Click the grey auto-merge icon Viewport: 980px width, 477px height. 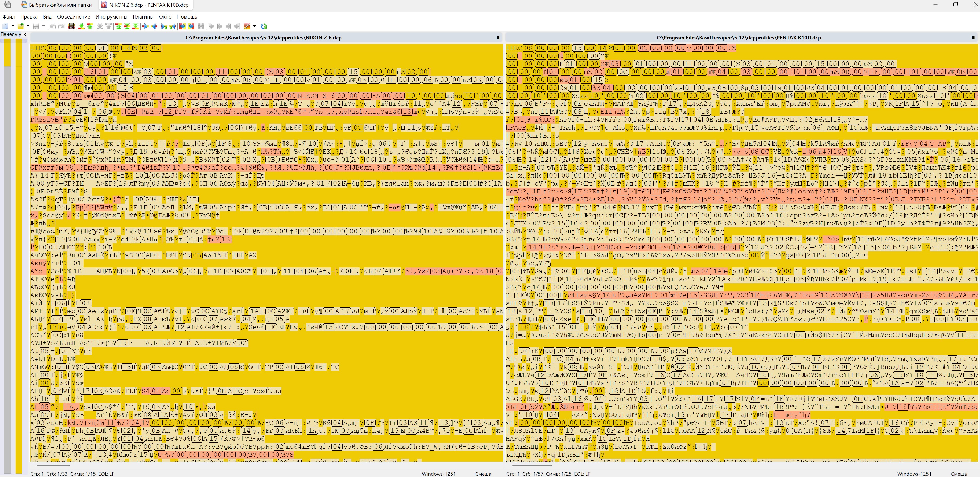coord(201,26)
